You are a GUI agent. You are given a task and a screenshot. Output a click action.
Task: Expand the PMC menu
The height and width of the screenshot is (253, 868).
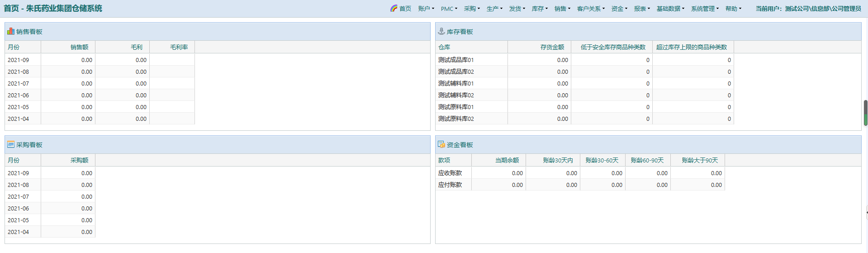(449, 9)
